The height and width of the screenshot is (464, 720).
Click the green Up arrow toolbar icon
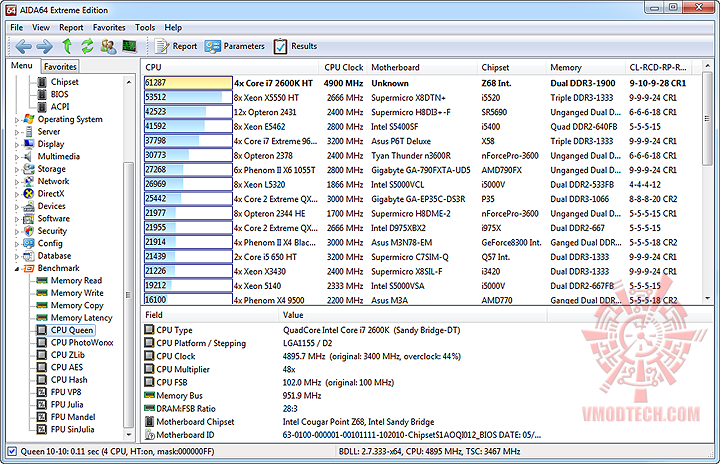(67, 46)
